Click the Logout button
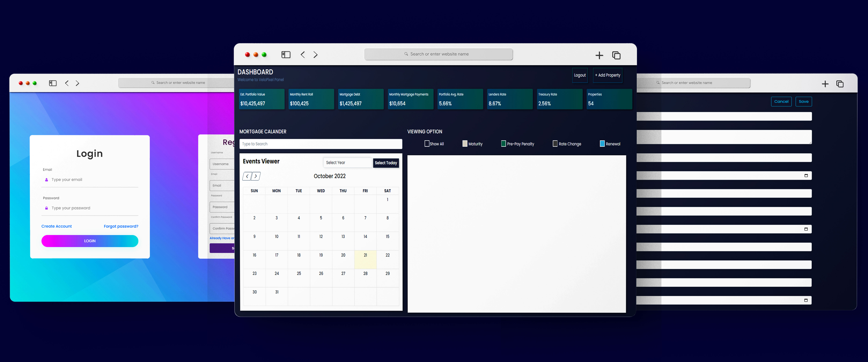Image resolution: width=868 pixels, height=362 pixels. [x=580, y=75]
